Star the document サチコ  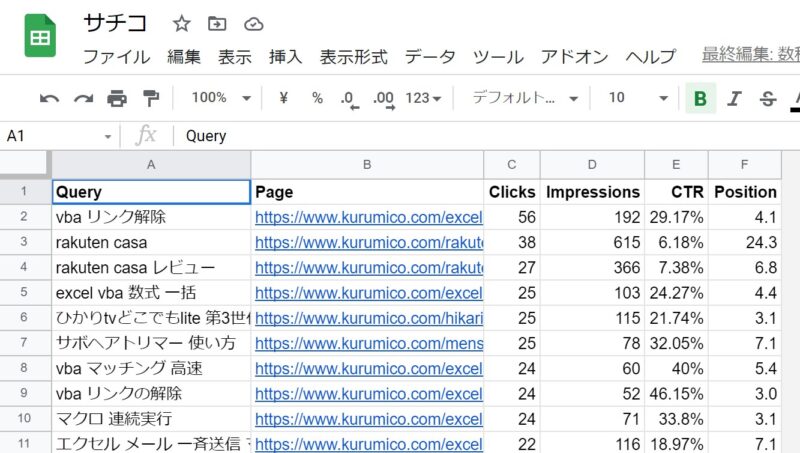click(181, 23)
